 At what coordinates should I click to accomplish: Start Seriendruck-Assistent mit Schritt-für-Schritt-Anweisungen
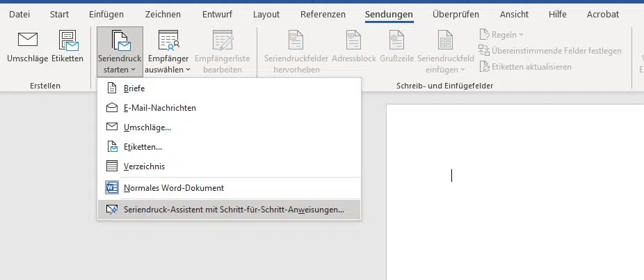pyautogui.click(x=230, y=209)
